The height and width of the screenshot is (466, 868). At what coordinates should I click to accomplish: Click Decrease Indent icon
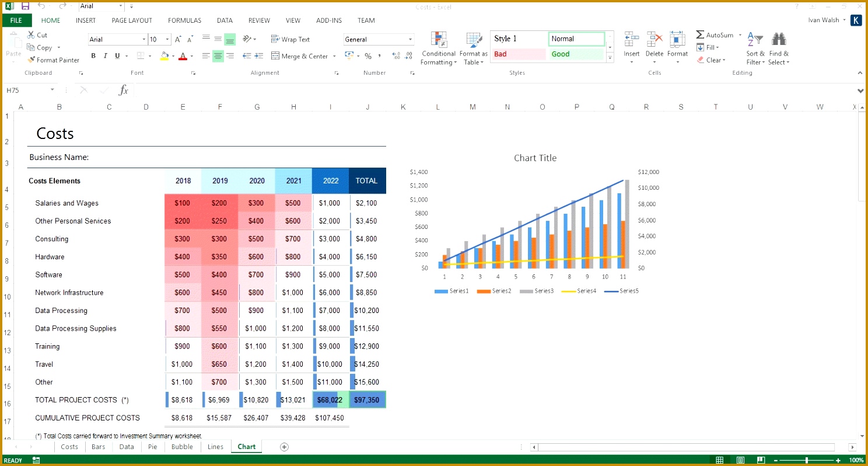pos(246,56)
